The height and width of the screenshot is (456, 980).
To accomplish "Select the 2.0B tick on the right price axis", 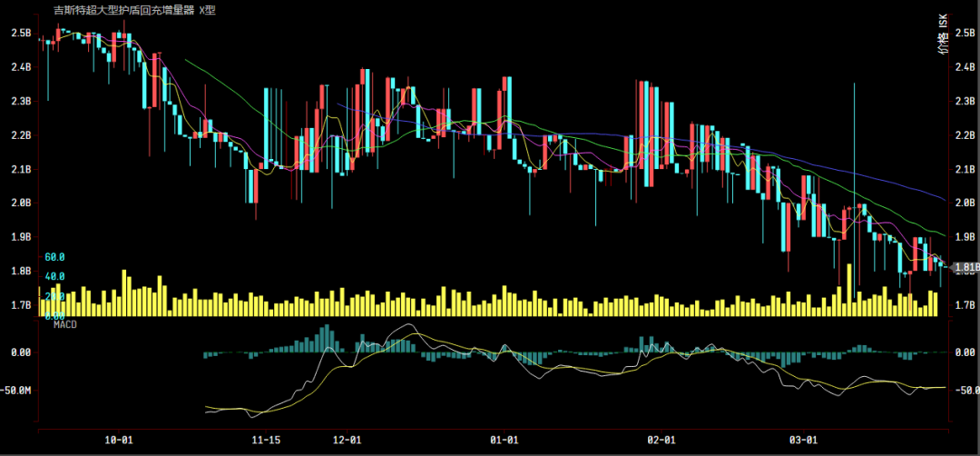I will [x=965, y=203].
